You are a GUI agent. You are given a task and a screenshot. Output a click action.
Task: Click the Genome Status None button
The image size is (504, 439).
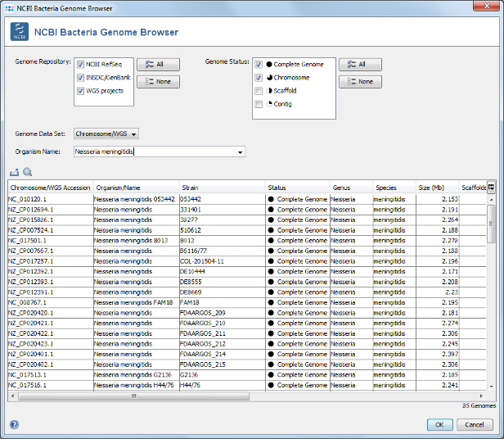click(360, 82)
